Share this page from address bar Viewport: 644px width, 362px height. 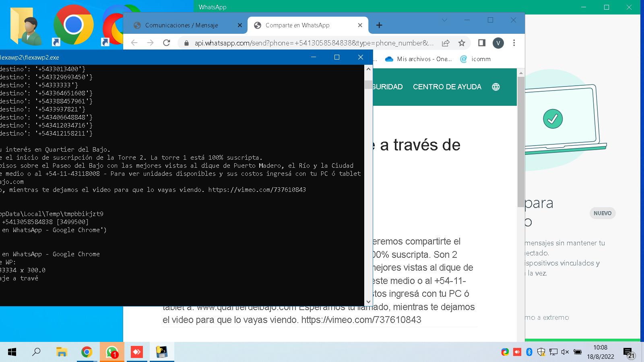(x=446, y=43)
